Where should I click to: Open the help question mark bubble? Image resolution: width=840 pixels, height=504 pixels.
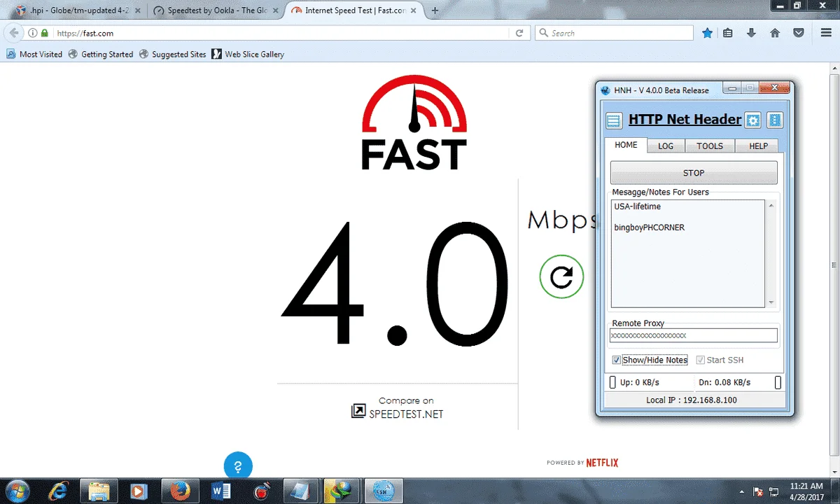coord(238,467)
